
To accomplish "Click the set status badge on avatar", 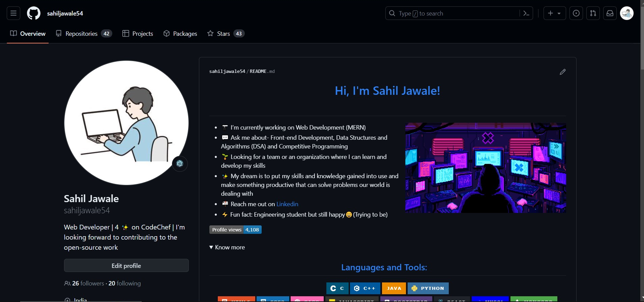I will 180,164.
